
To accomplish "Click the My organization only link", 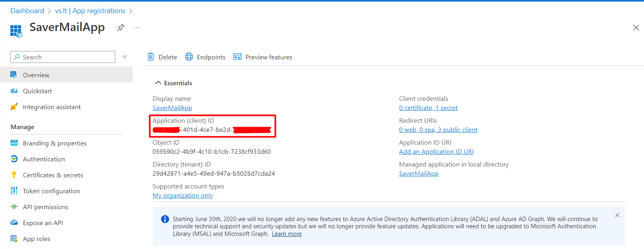I will pos(183,195).
